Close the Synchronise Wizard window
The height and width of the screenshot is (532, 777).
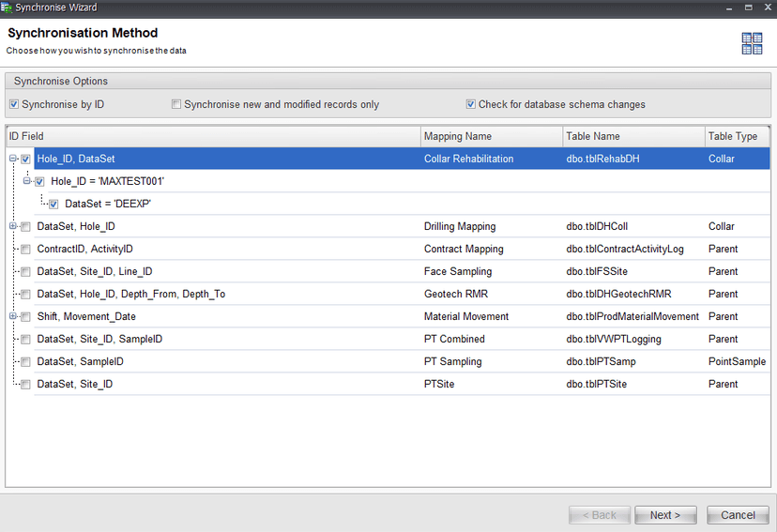click(768, 8)
